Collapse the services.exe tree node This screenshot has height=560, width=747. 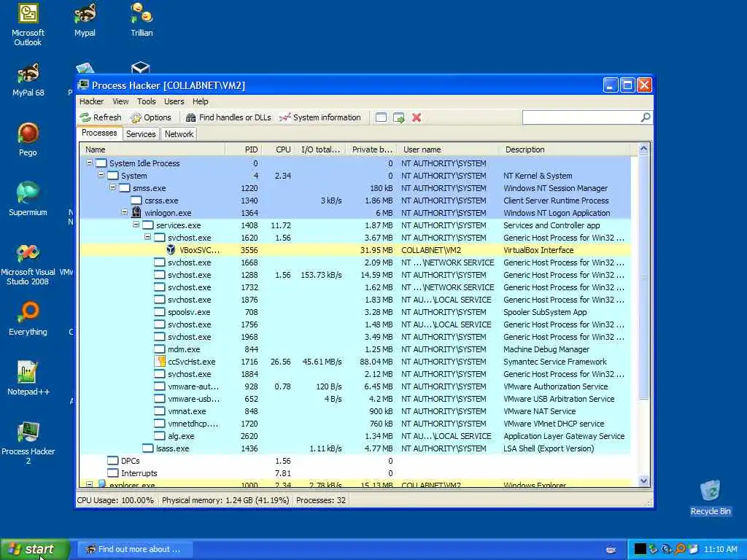pyautogui.click(x=136, y=225)
